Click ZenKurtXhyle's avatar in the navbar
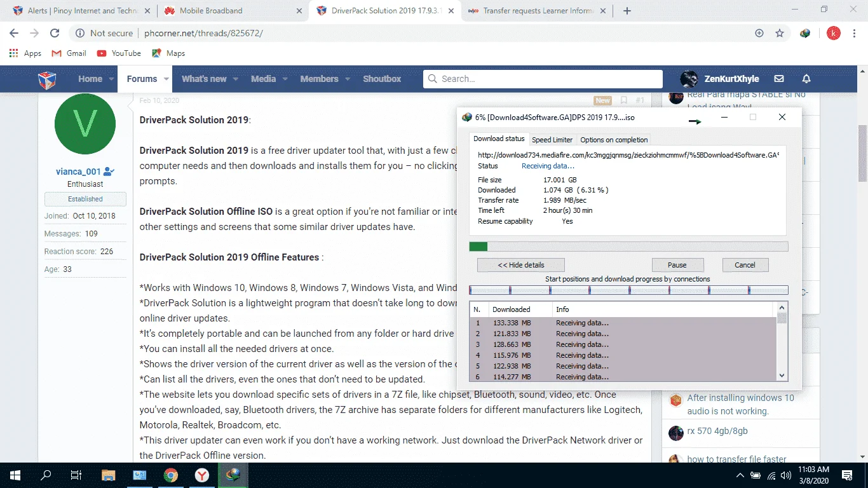 point(689,79)
